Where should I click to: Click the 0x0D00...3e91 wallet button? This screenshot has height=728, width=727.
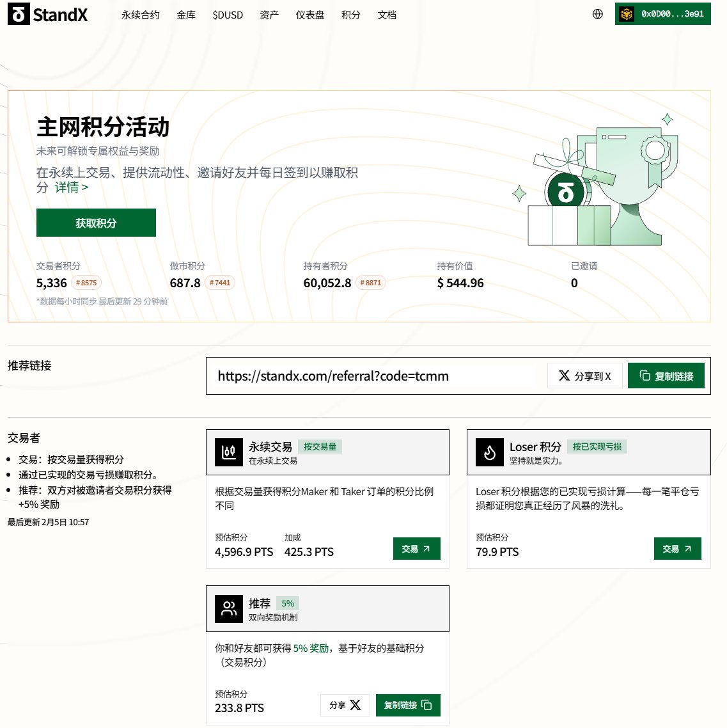pyautogui.click(x=662, y=14)
